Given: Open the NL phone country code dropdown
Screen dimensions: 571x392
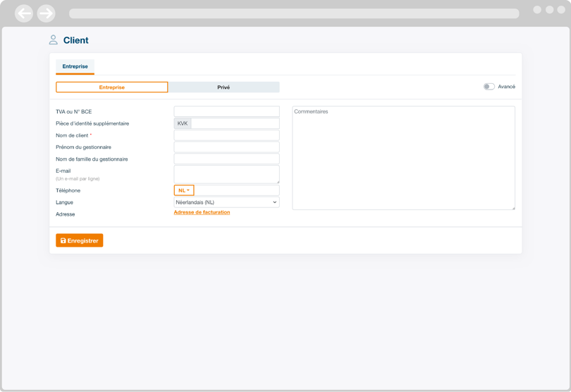Looking at the screenshot, I should [184, 190].
